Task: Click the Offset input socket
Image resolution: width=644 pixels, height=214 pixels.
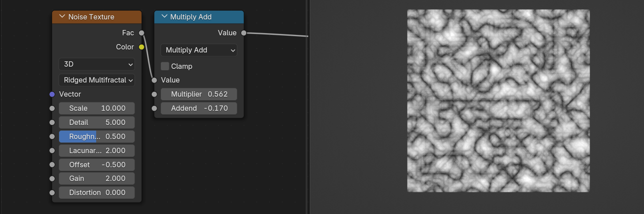Action: (x=52, y=165)
